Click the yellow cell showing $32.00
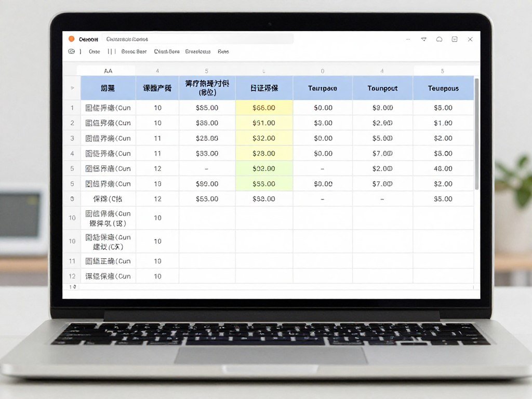Image resolution: width=532 pixels, height=399 pixels. pos(264,138)
